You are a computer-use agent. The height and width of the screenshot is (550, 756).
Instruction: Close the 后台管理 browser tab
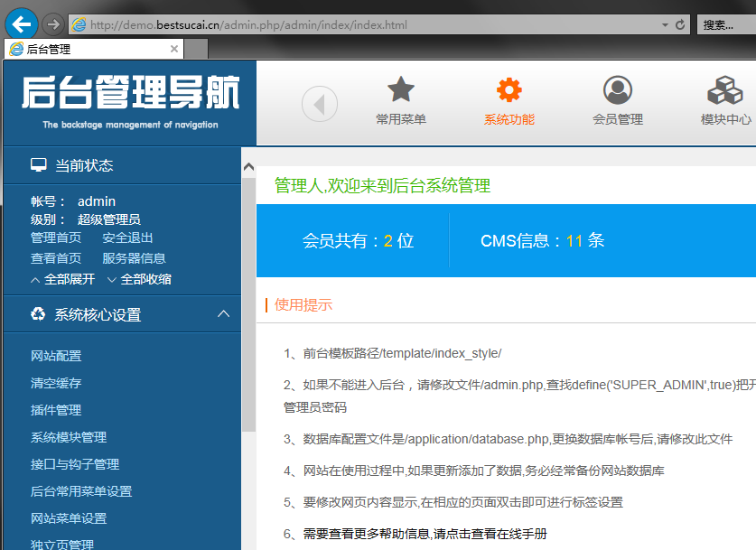click(174, 49)
